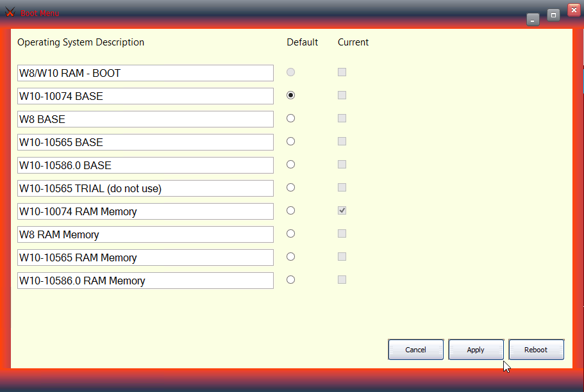This screenshot has height=392, width=584.
Task: Set W8 RAM Memory as default OS
Action: click(x=290, y=234)
